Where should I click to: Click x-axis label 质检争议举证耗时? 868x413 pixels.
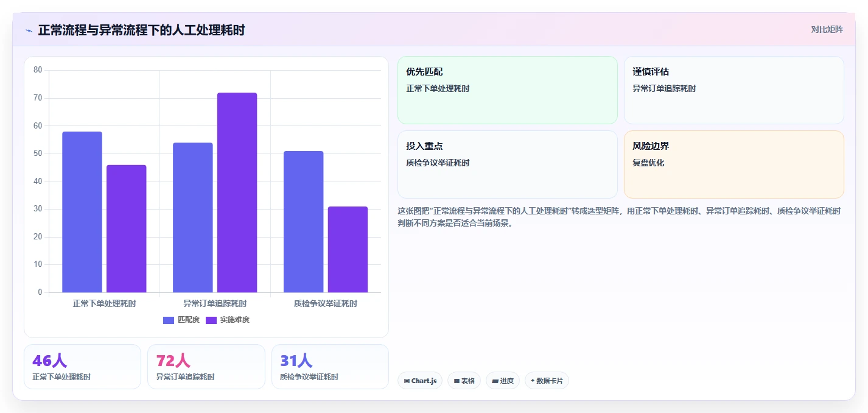pos(326,303)
